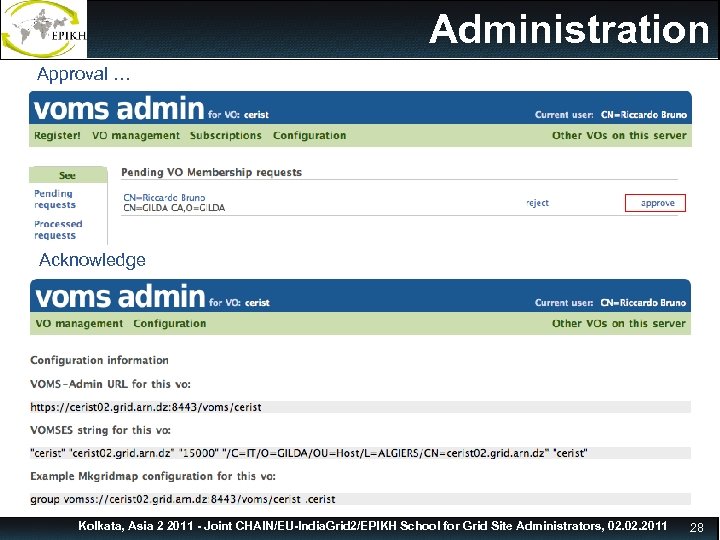The width and height of the screenshot is (720, 540).
Task: Open Configuration in the lower voms admin menu
Action: (x=170, y=323)
